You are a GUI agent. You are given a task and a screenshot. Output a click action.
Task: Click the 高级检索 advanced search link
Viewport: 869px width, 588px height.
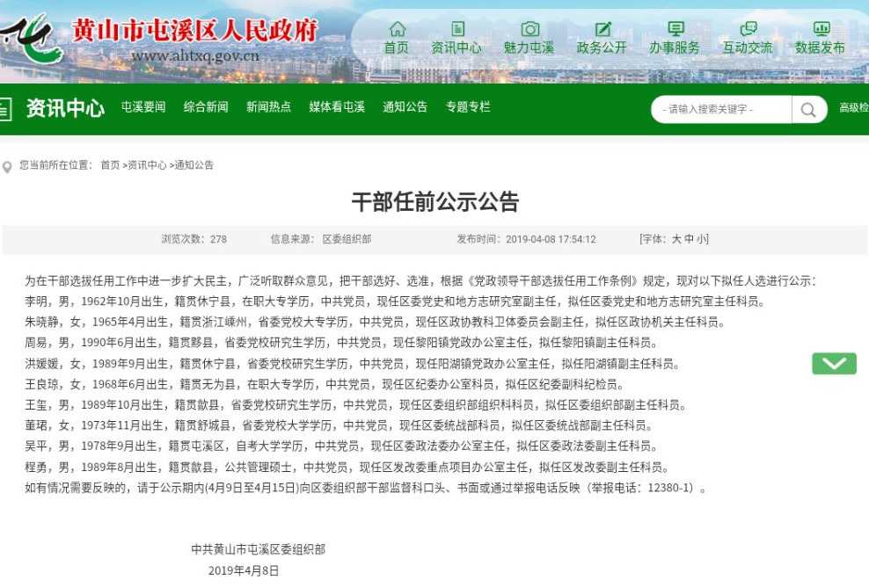coord(854,108)
